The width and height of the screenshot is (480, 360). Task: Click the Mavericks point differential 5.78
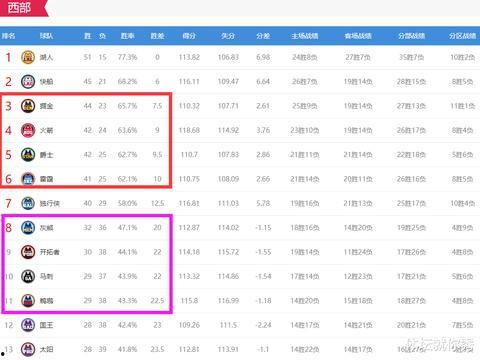(263, 203)
